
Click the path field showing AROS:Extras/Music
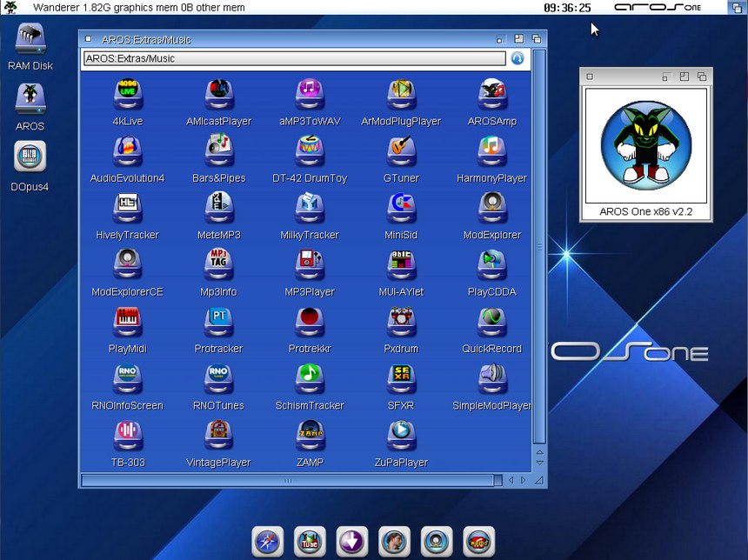point(294,58)
